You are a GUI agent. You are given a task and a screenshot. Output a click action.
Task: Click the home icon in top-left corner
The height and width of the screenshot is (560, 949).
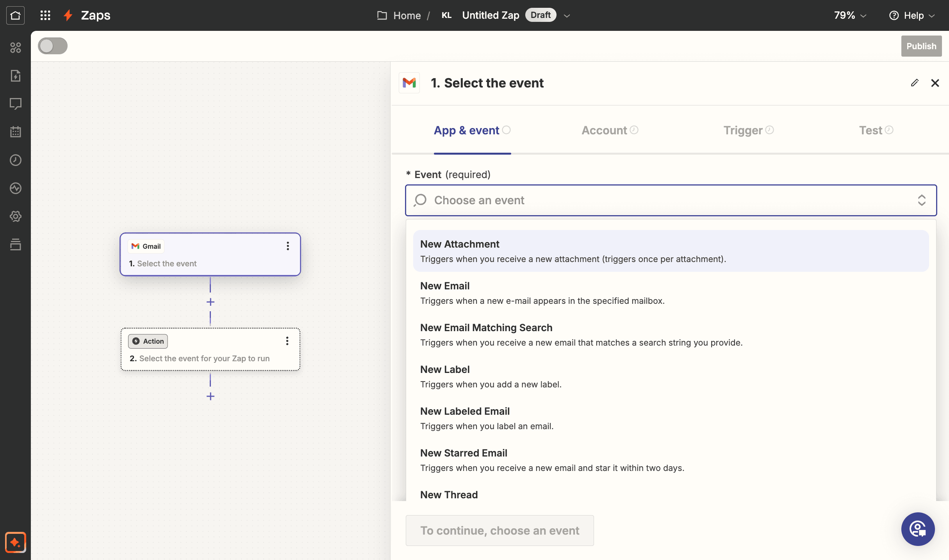click(15, 15)
